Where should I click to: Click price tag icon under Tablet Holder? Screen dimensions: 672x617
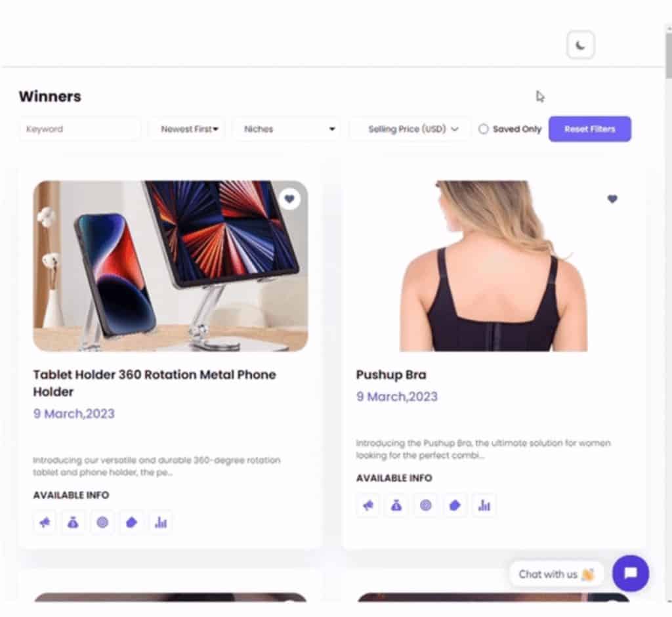(131, 522)
